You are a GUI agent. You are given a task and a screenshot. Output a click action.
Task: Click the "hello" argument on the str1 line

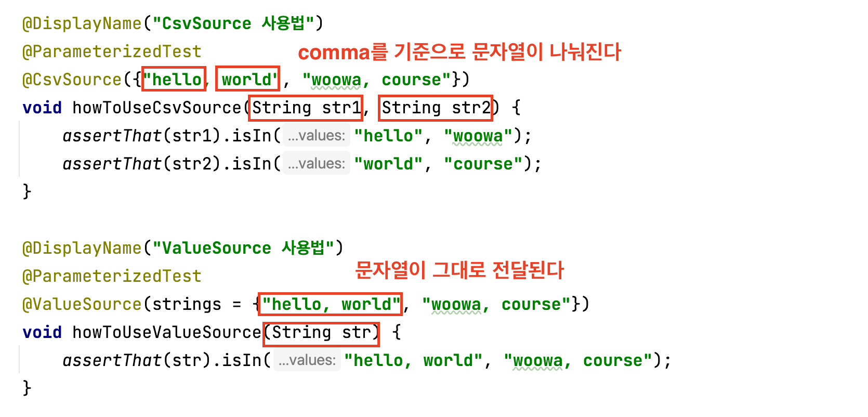pos(388,136)
